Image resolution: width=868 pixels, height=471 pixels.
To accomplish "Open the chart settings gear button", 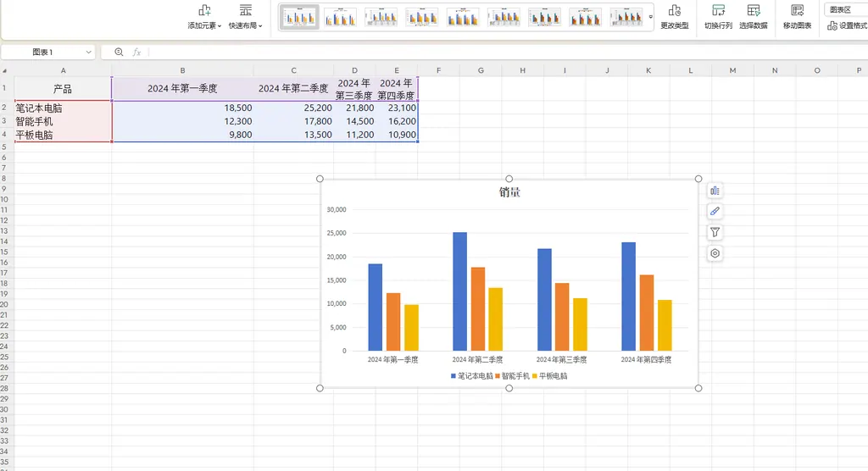I will click(x=715, y=253).
